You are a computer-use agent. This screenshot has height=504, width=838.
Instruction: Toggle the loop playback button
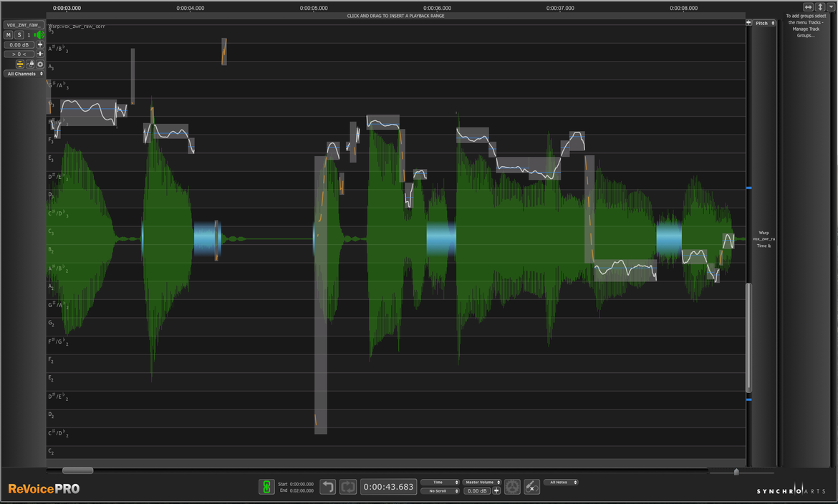coord(348,487)
